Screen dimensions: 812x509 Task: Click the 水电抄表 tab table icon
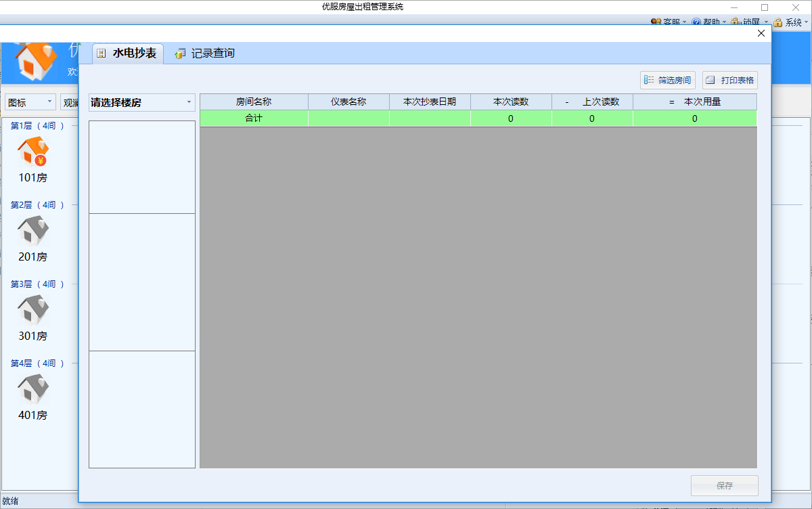pos(101,53)
